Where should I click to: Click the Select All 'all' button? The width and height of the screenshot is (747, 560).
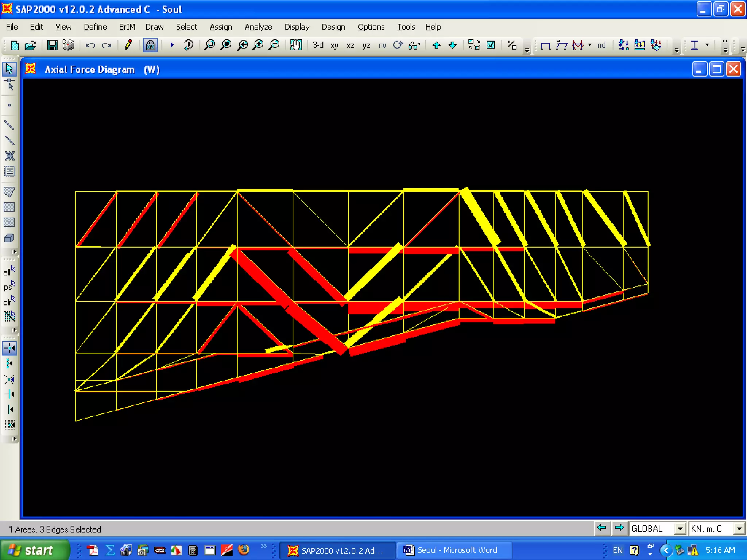tap(9, 271)
